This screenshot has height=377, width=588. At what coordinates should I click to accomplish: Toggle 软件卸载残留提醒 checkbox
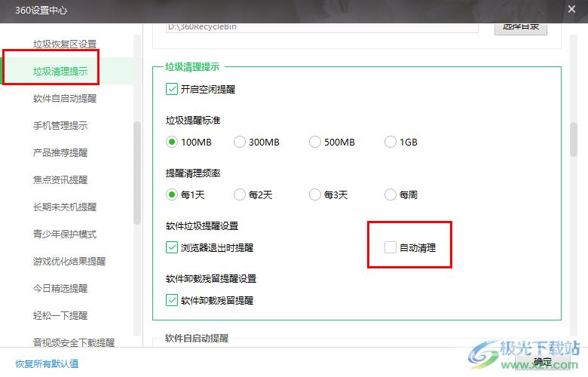coord(172,301)
